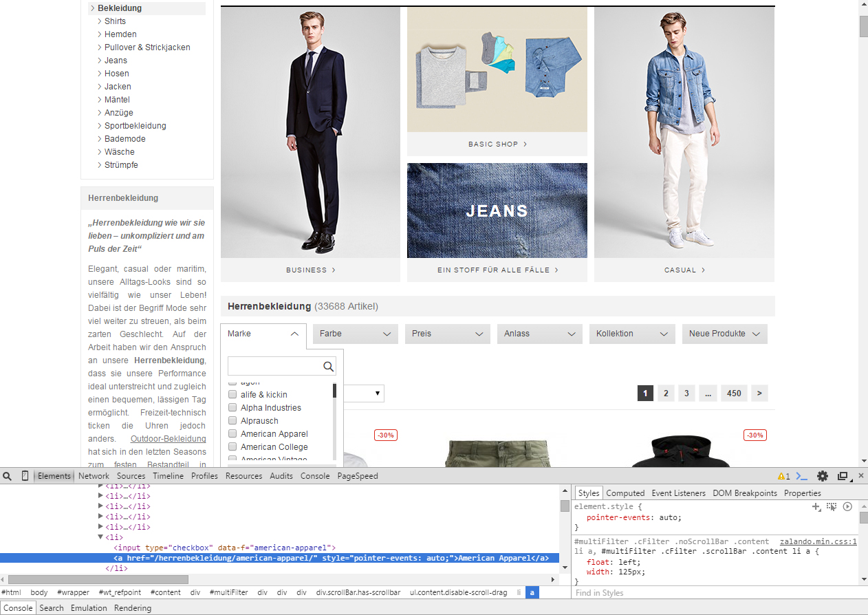This screenshot has height=615, width=868.
Task: Click the animation play icon in Styles pane
Action: 847,506
